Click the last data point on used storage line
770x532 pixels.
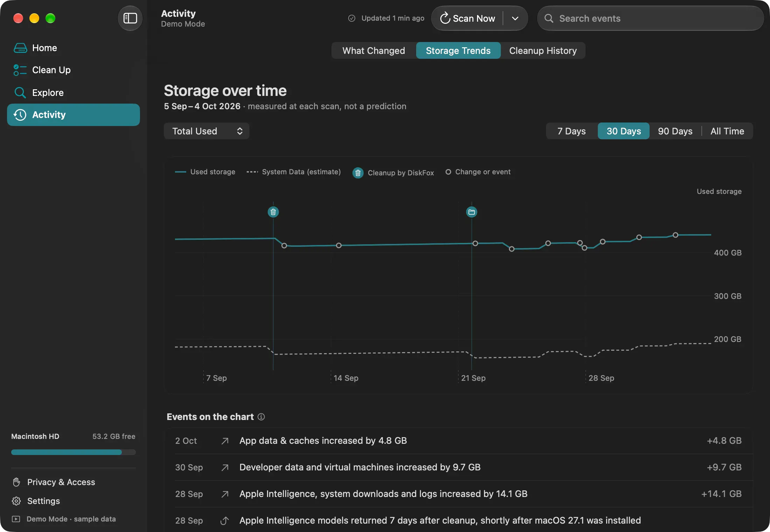(675, 235)
